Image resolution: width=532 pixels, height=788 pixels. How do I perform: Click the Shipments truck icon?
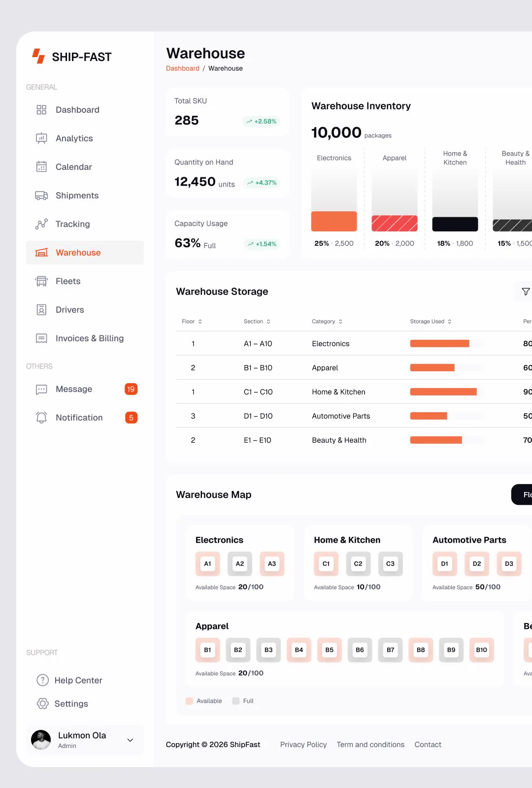pyautogui.click(x=41, y=196)
